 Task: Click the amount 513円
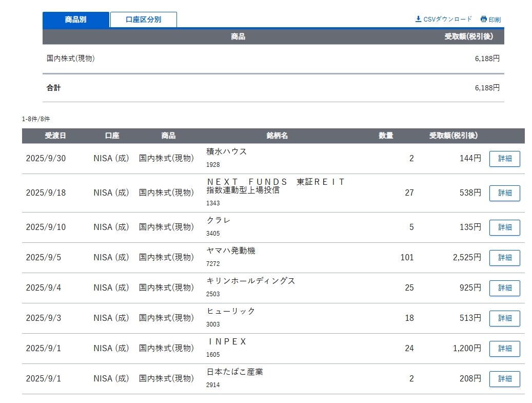470,318
